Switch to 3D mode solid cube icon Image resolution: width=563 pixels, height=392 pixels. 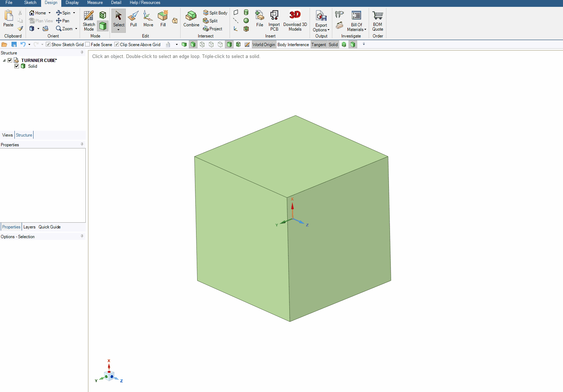(x=103, y=26)
